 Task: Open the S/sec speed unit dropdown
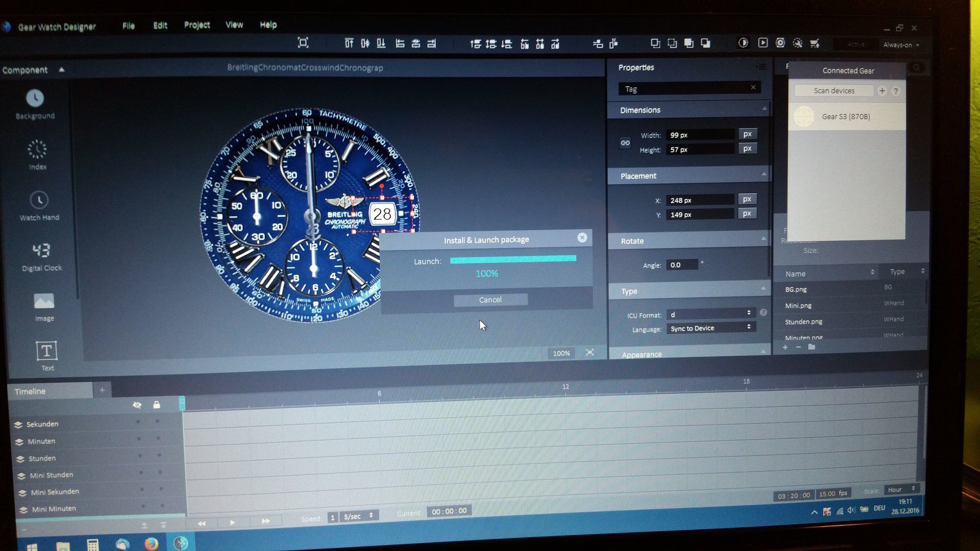[358, 516]
